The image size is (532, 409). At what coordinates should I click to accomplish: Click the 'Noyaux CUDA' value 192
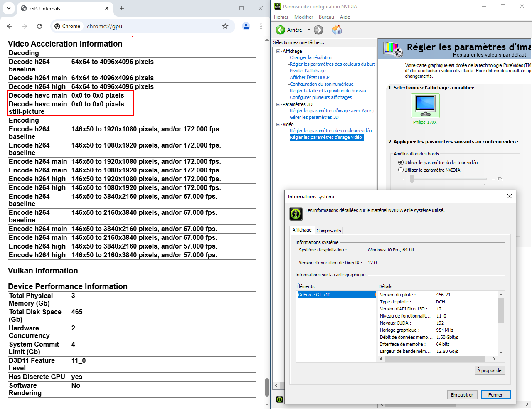[x=440, y=323]
